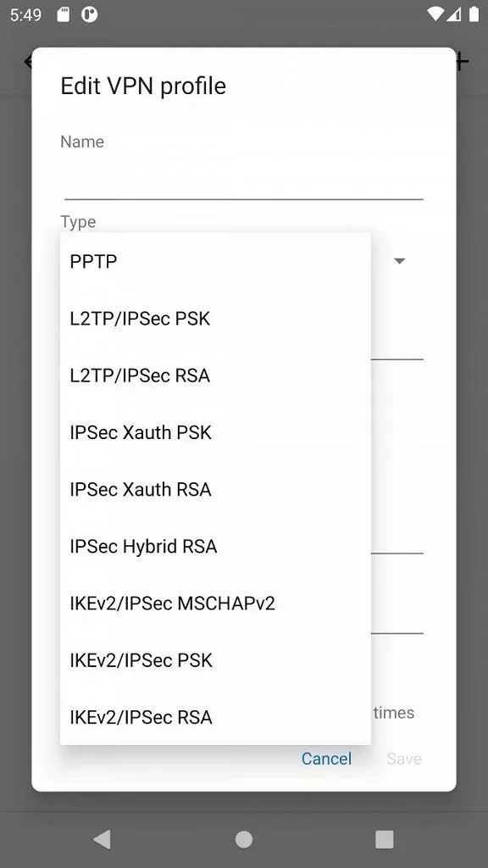Tap the Android home navigation button
This screenshot has width=488, height=868.
pos(244,839)
